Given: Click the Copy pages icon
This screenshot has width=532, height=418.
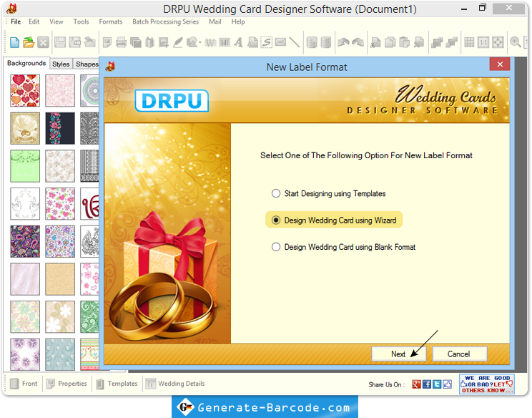Looking at the screenshot, I should (x=390, y=42).
